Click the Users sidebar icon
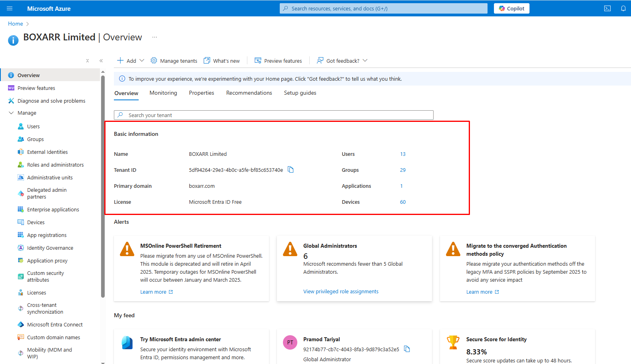Viewport: 631px width, 364px height. point(21,126)
